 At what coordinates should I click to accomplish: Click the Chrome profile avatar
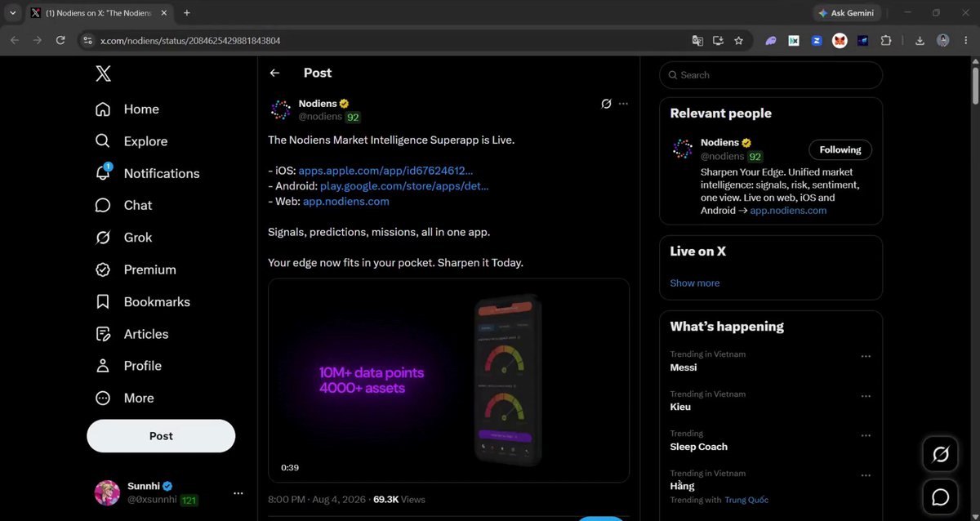click(x=943, y=40)
